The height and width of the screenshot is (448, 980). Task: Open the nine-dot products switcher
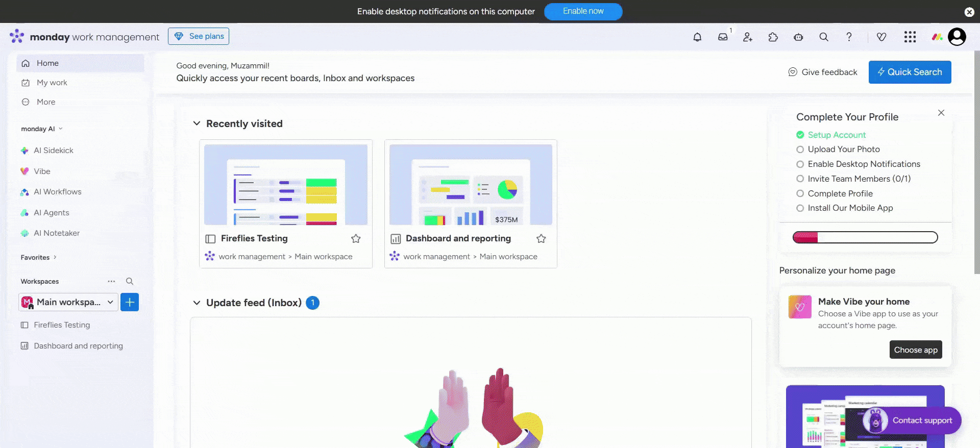[910, 37]
